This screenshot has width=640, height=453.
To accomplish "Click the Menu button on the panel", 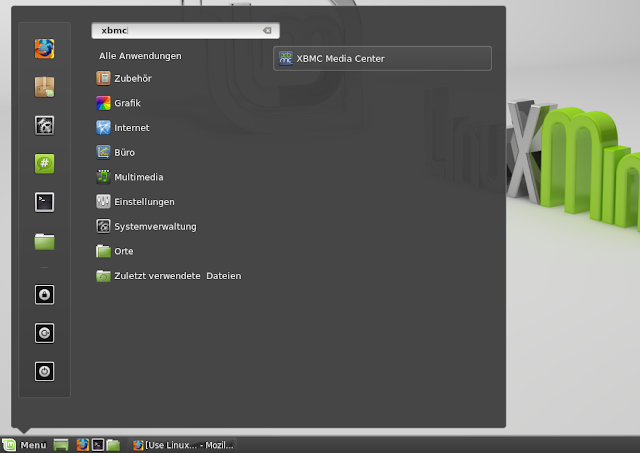I will tap(24, 445).
